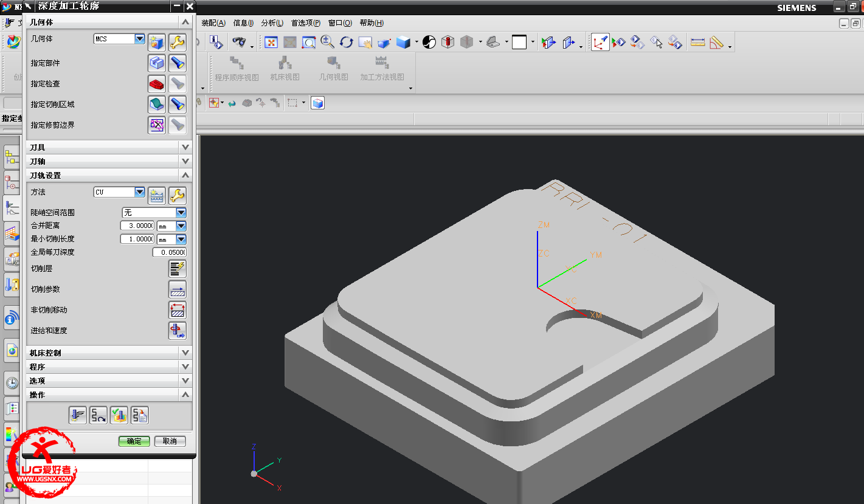Open the 切削参数 cutting parameters dialog
Viewport: 864px width, 504px height.
click(x=177, y=289)
